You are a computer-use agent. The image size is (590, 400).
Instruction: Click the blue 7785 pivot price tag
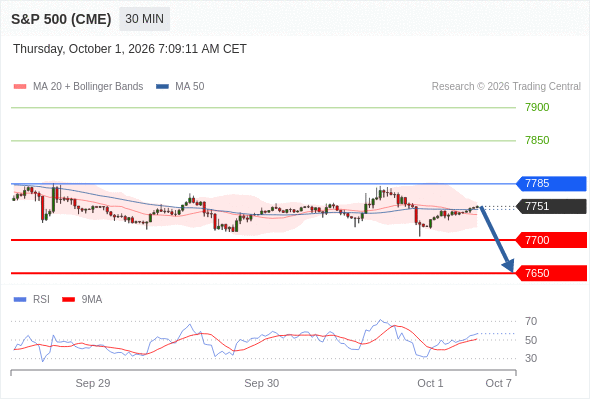click(x=551, y=184)
